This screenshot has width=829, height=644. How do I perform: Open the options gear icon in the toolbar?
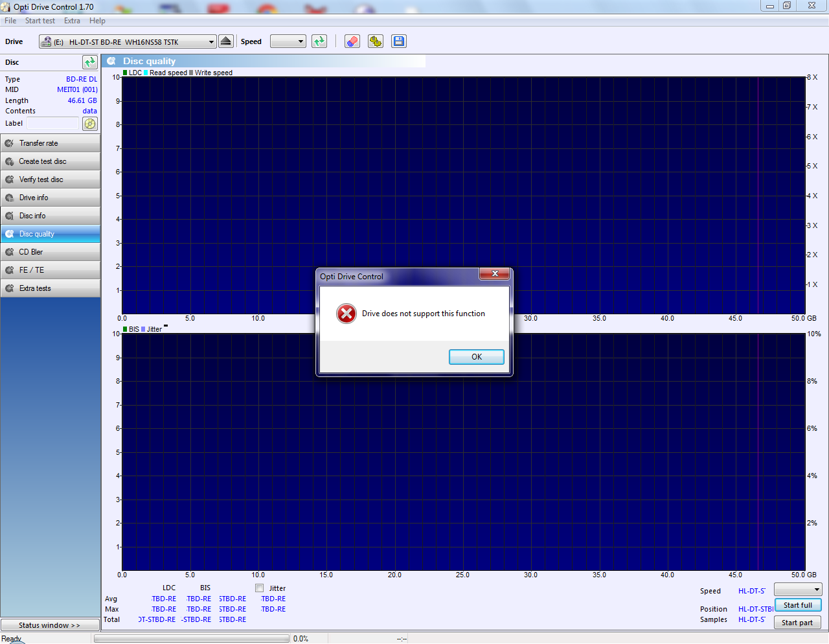(x=376, y=41)
